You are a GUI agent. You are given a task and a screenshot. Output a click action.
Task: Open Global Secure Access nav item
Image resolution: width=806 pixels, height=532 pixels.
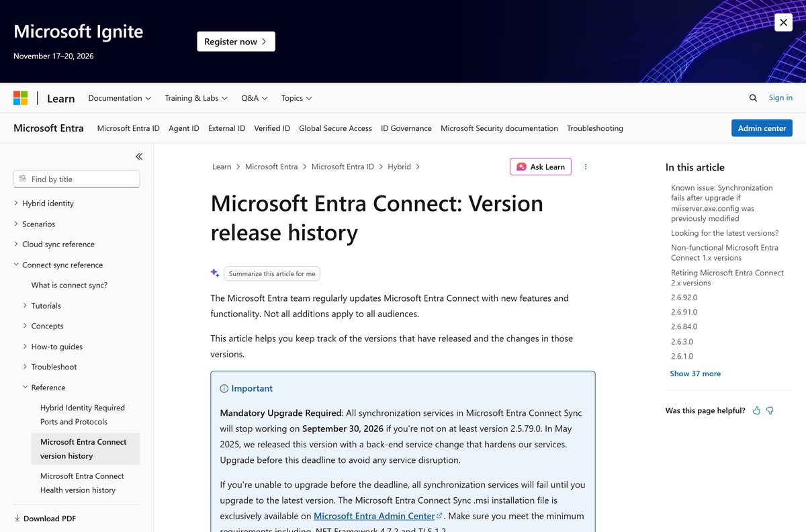(x=335, y=128)
